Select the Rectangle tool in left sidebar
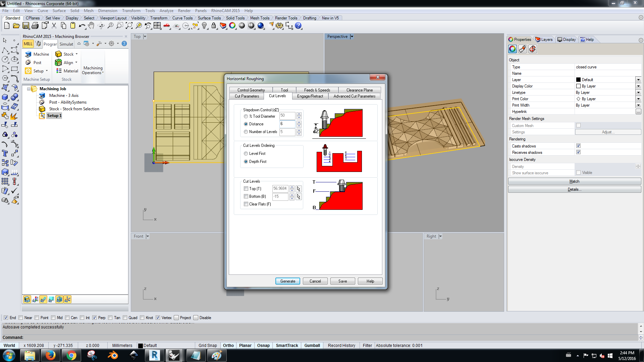The height and width of the screenshot is (362, 644). point(14,69)
